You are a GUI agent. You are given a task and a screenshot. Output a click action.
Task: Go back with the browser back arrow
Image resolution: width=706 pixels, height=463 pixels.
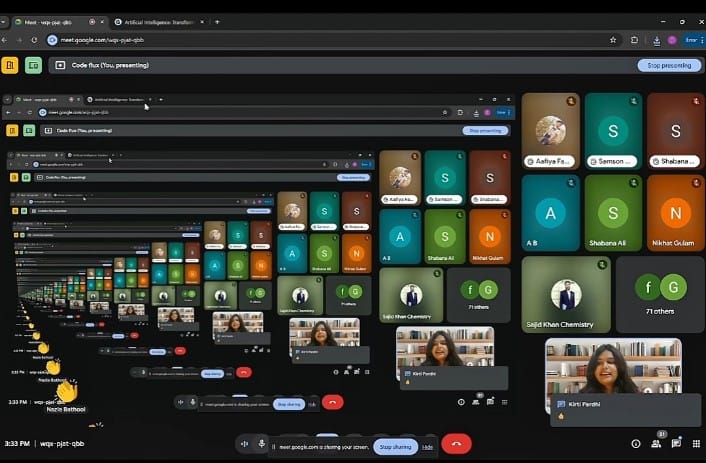[4, 40]
